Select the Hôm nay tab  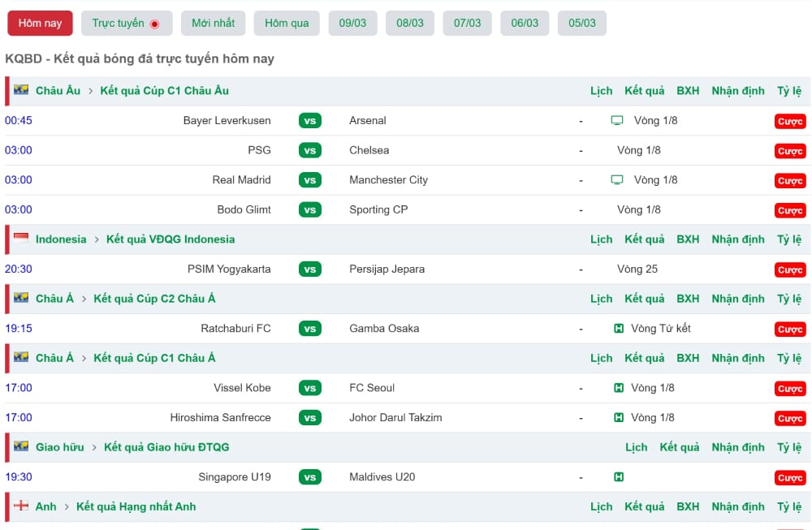click(x=40, y=24)
